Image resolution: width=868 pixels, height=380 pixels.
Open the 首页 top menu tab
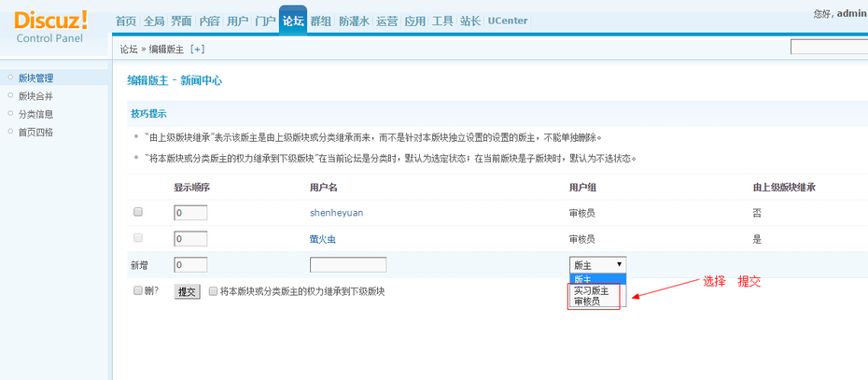click(126, 21)
